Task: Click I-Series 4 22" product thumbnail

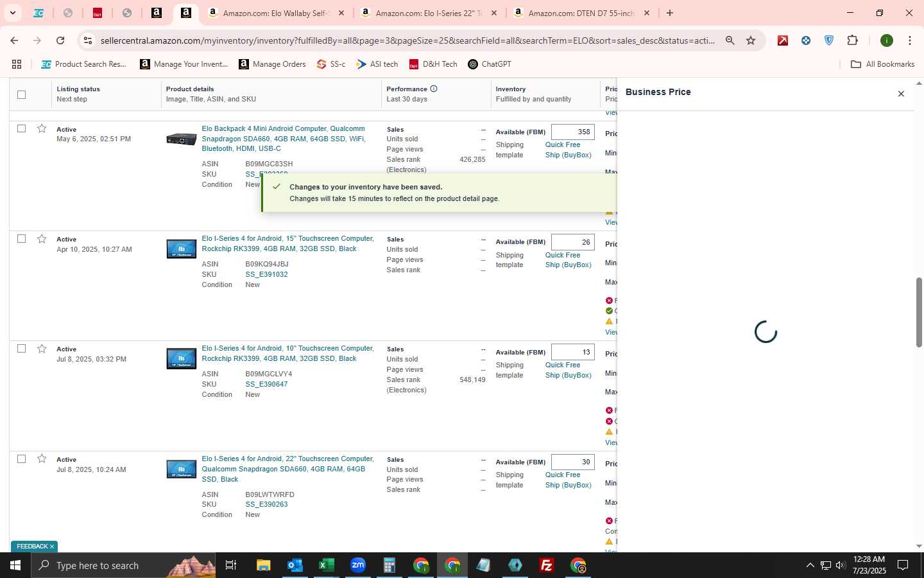Action: [182, 469]
